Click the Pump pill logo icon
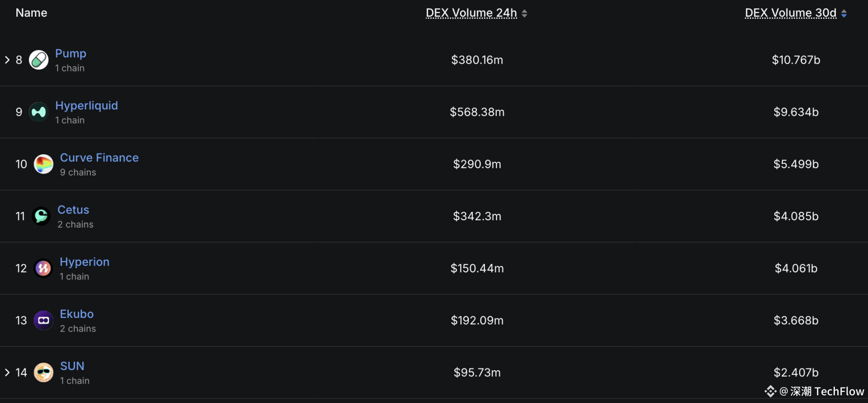 [x=38, y=60]
